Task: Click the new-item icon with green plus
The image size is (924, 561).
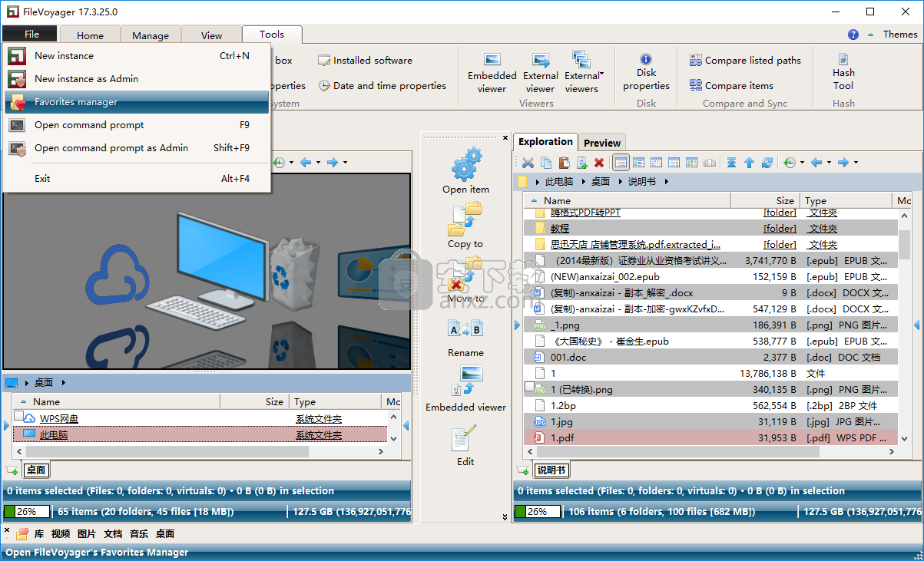Action: coord(581,163)
